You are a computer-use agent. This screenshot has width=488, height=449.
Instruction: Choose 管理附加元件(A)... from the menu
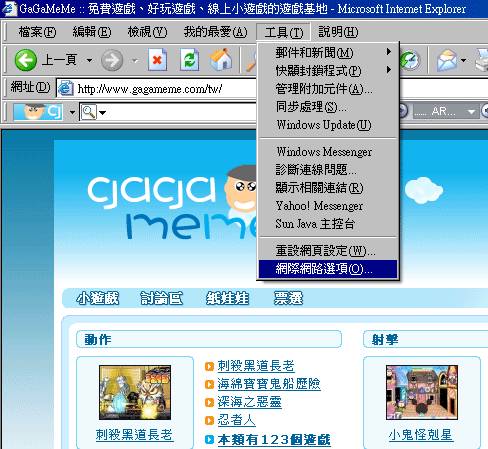[328, 89]
